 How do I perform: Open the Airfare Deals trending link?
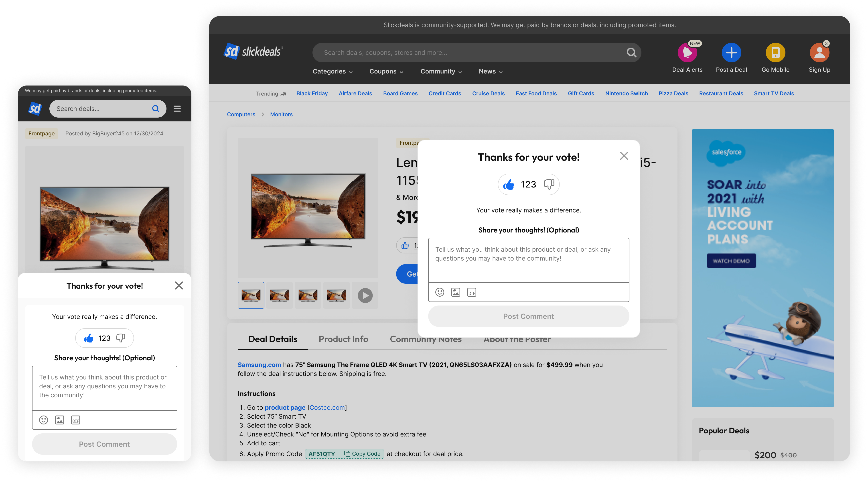coord(355,93)
